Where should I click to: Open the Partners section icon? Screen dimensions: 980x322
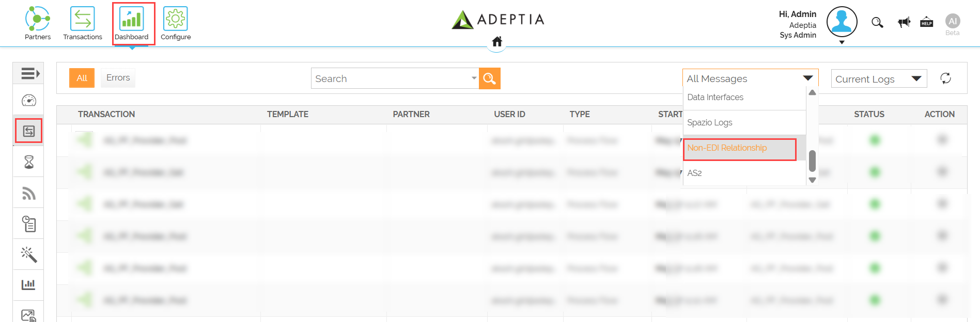pos(38,19)
